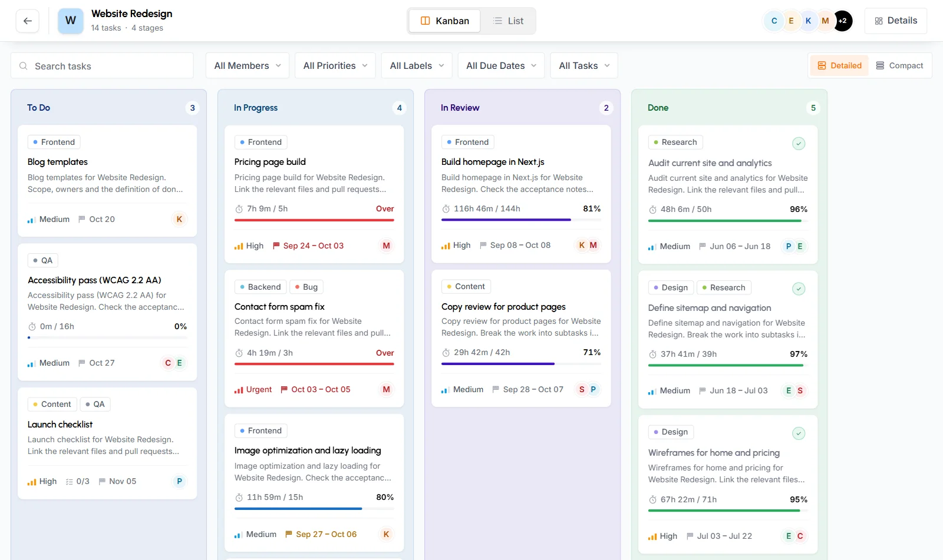Click the Urgent priority on Contact form
This screenshot has height=560, width=943.
[x=253, y=389]
